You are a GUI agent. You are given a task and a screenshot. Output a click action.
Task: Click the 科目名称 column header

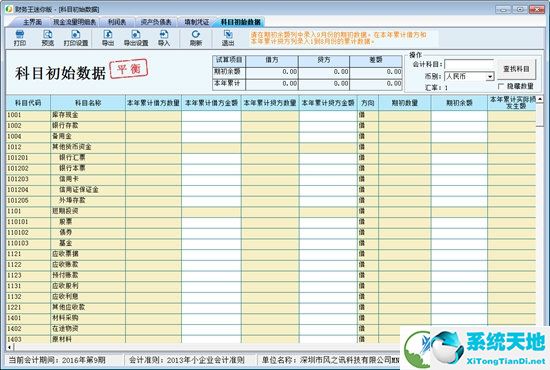pyautogui.click(x=88, y=103)
